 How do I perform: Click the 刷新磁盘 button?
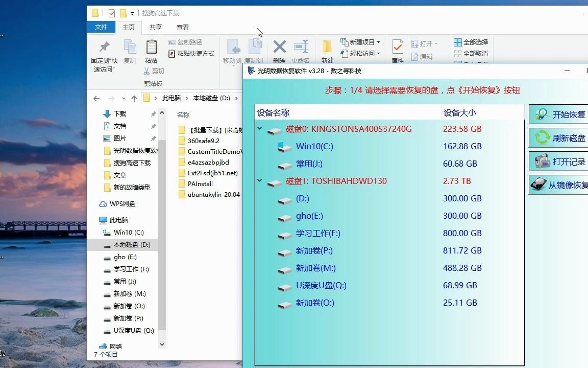click(x=559, y=138)
